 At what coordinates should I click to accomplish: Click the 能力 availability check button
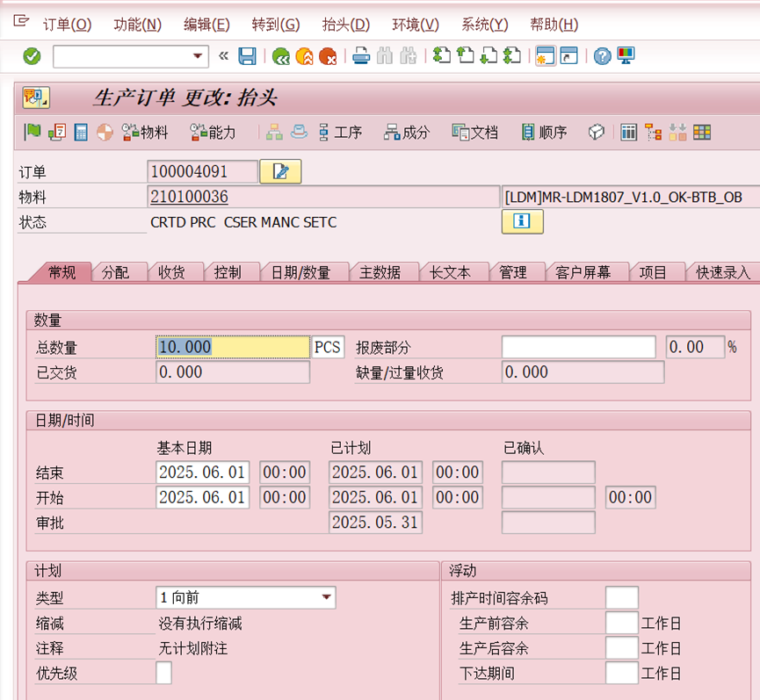(213, 132)
